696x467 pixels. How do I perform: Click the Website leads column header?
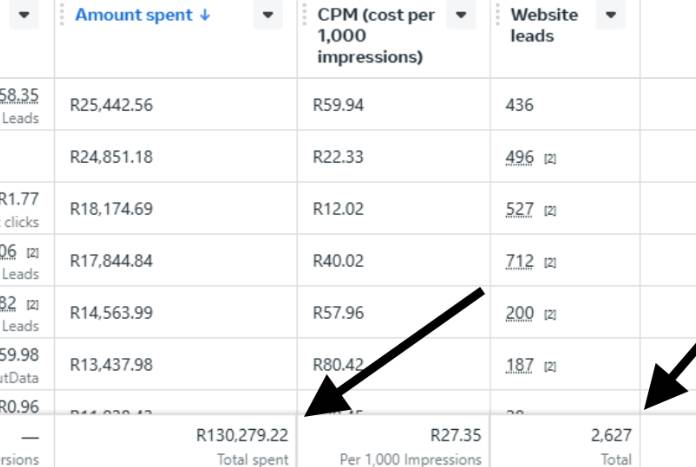point(544,25)
